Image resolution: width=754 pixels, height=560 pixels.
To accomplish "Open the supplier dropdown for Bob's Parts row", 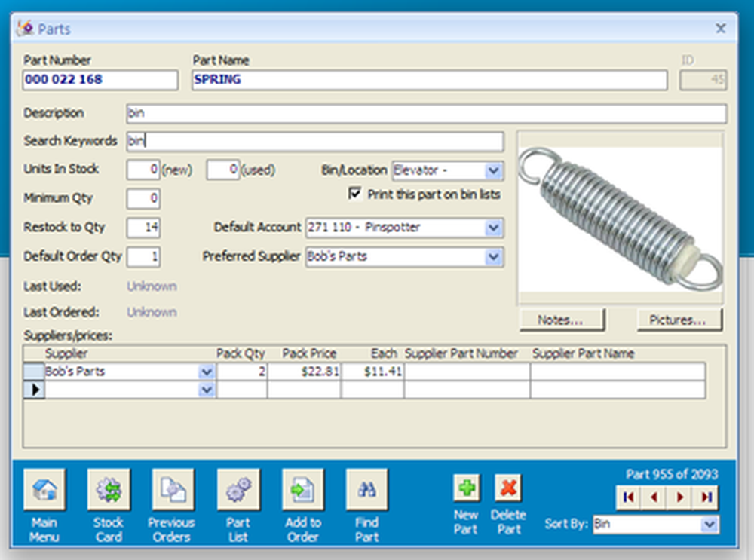I will pos(206,371).
